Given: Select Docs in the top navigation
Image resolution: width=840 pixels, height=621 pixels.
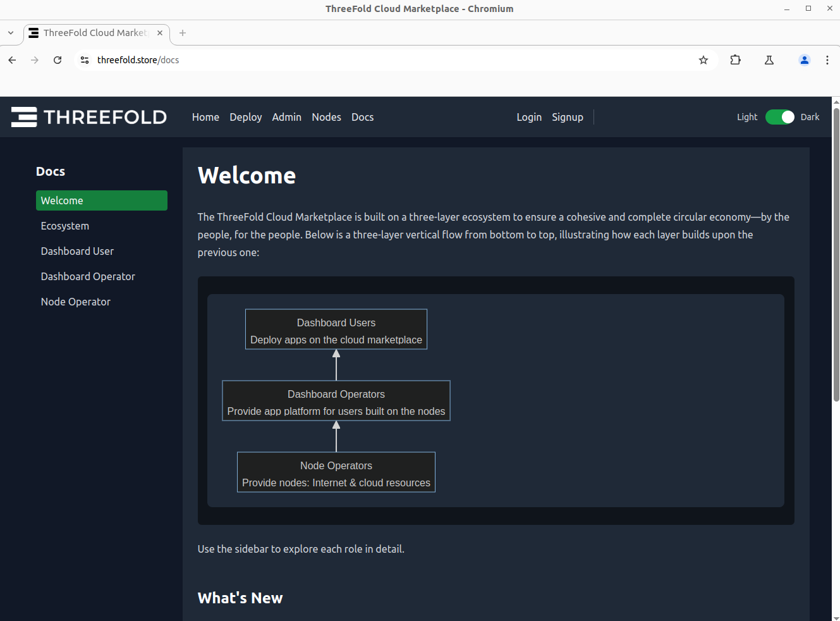Looking at the screenshot, I should tap(362, 117).
